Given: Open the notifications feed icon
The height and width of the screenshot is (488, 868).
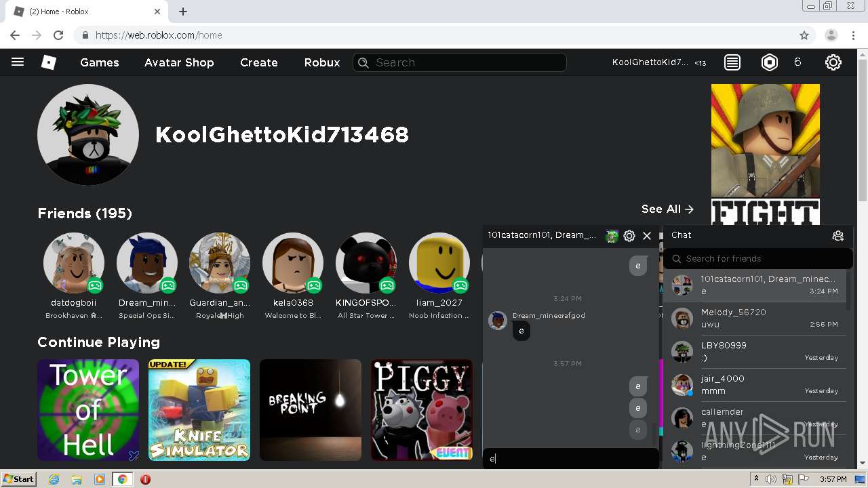Looking at the screenshot, I should pos(732,62).
